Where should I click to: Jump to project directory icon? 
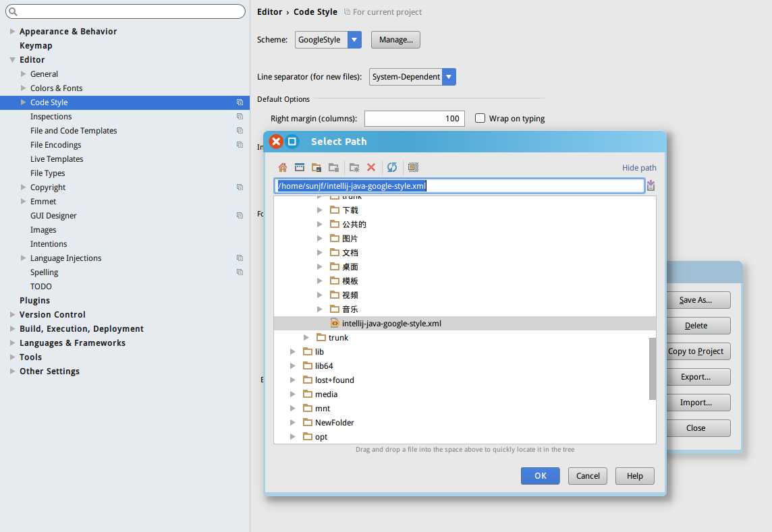316,167
